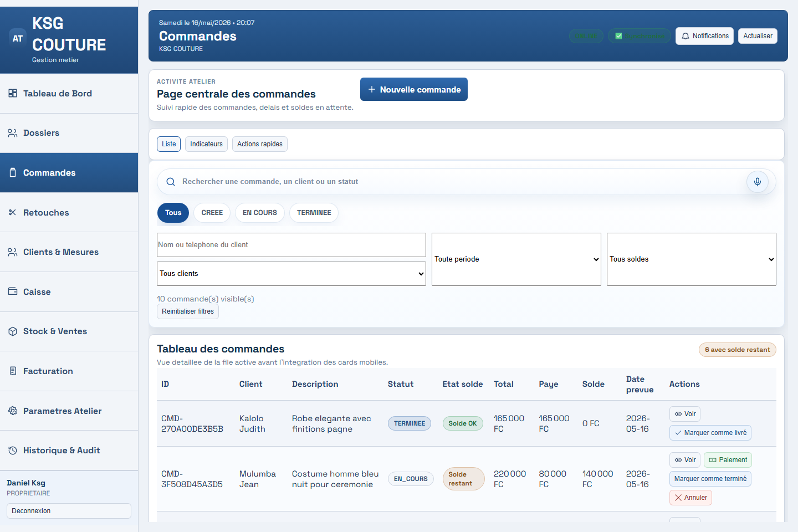This screenshot has width=798, height=532.
Task: Click the Deconnexion button
Action: [x=69, y=511]
